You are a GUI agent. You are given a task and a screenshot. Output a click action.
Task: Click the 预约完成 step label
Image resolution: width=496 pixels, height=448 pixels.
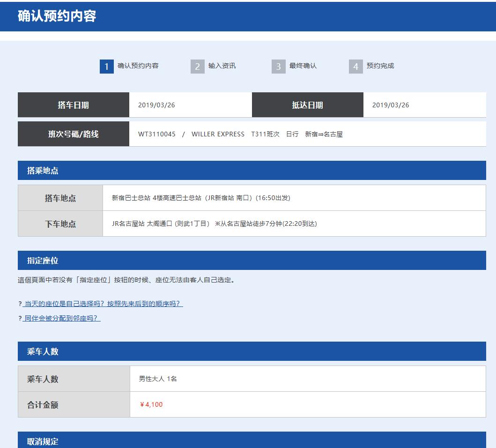[x=381, y=66]
